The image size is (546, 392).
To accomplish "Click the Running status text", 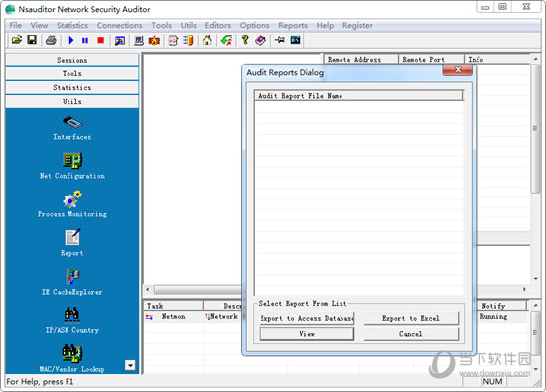I will [x=493, y=317].
